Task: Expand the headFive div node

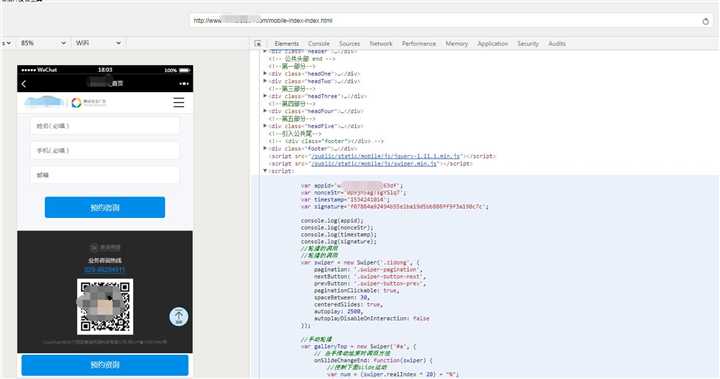Action: click(x=265, y=126)
